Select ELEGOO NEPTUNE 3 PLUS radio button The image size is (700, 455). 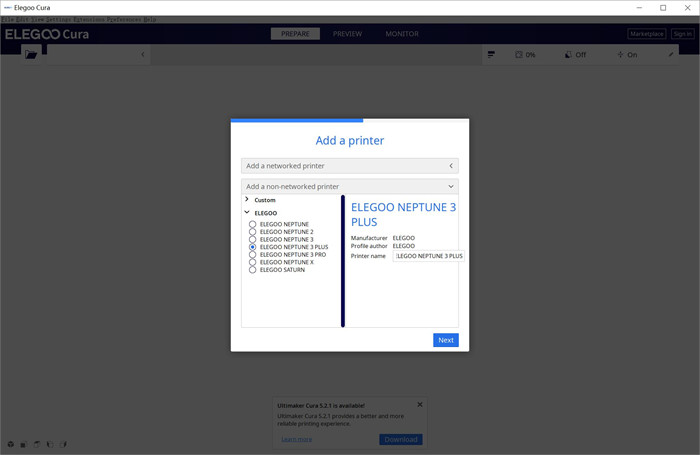(253, 247)
